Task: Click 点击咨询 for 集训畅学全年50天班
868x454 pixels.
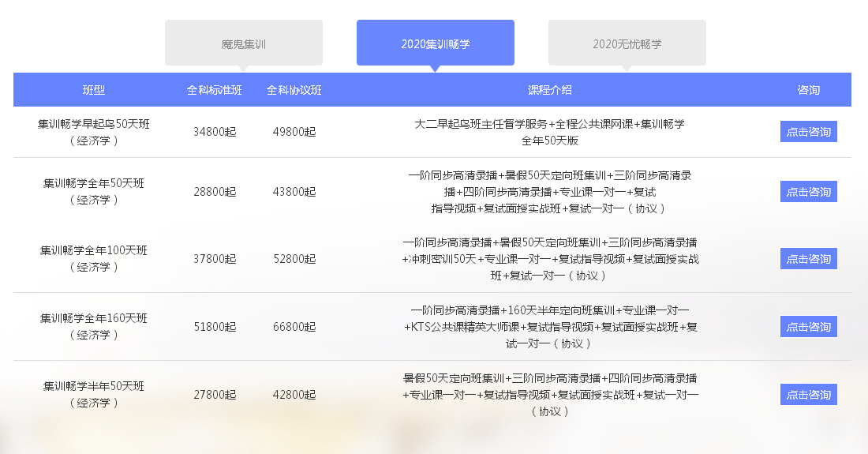Action: (808, 192)
